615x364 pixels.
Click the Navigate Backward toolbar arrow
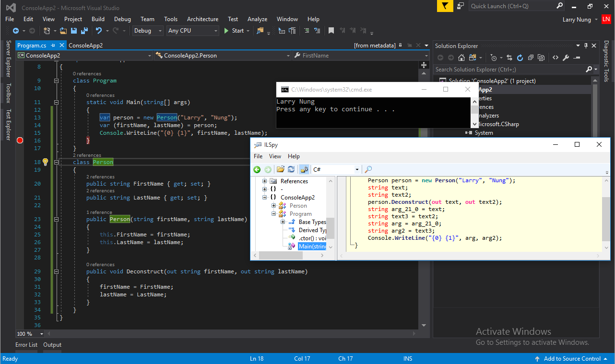(x=15, y=31)
